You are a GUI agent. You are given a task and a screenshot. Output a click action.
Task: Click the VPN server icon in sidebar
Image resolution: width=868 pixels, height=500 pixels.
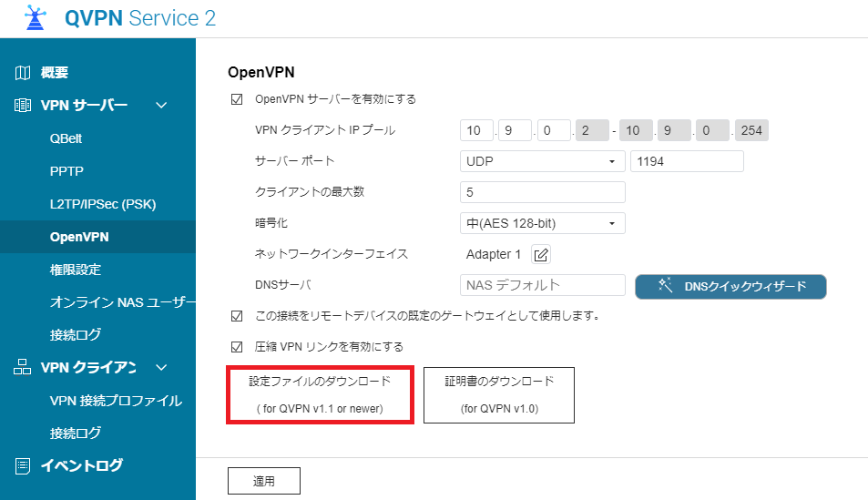pos(23,106)
